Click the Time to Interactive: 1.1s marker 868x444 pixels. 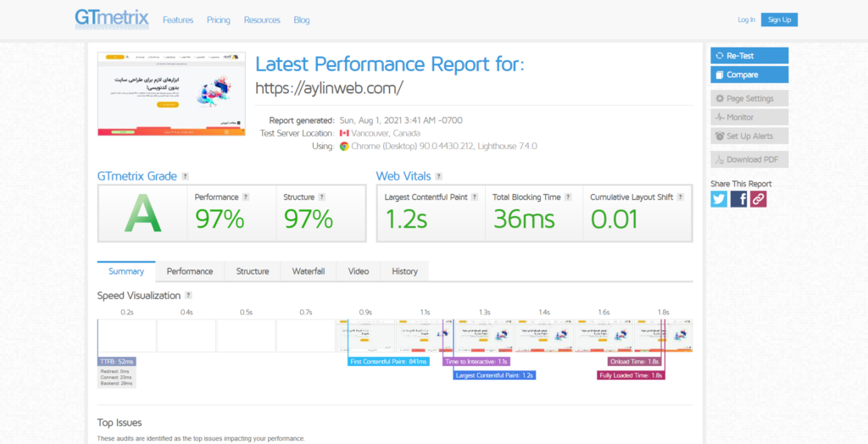476,362
